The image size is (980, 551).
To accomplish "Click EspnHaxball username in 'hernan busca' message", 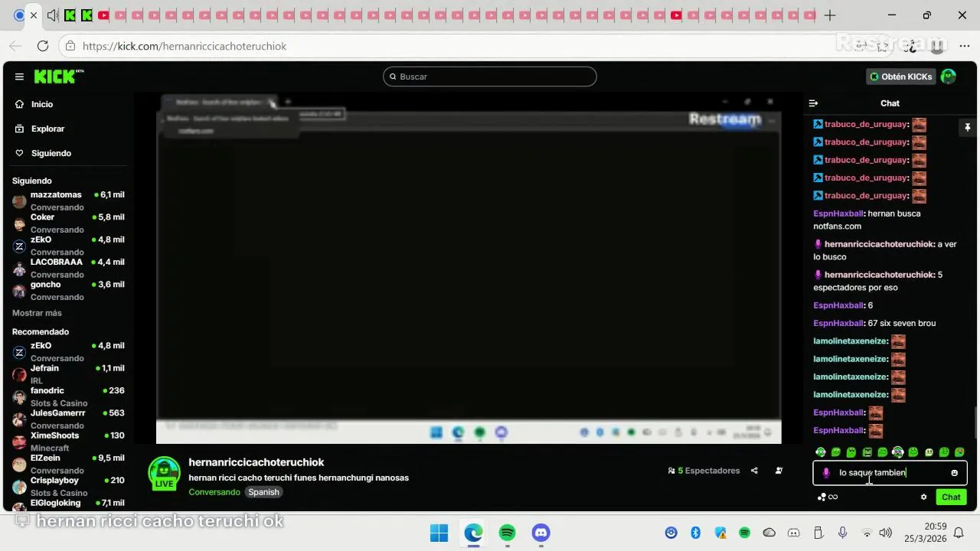I will point(838,214).
